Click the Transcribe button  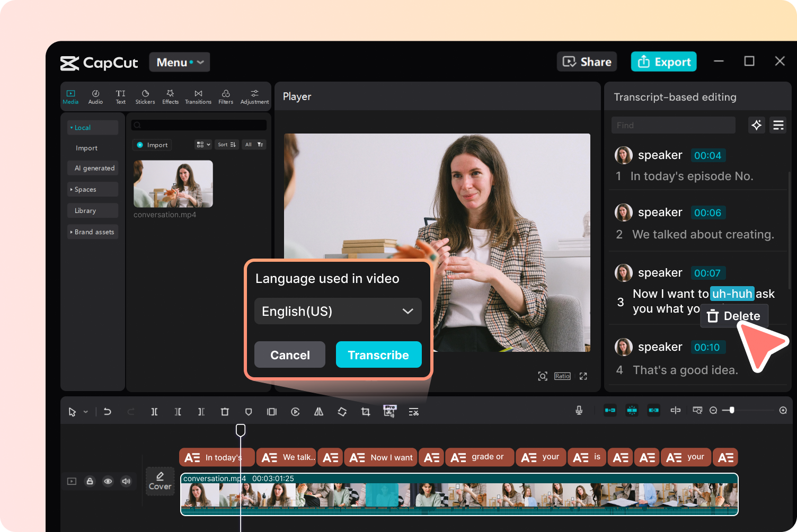(x=378, y=354)
